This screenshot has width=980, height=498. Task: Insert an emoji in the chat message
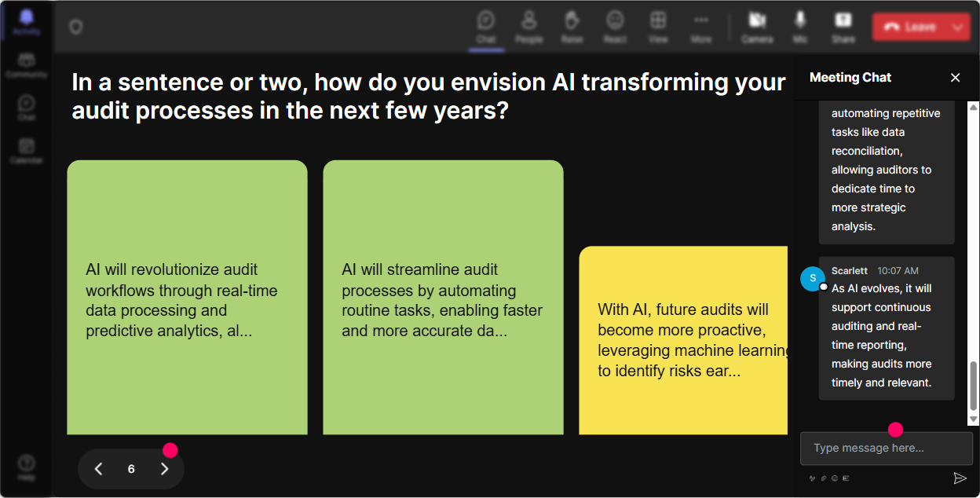(835, 478)
